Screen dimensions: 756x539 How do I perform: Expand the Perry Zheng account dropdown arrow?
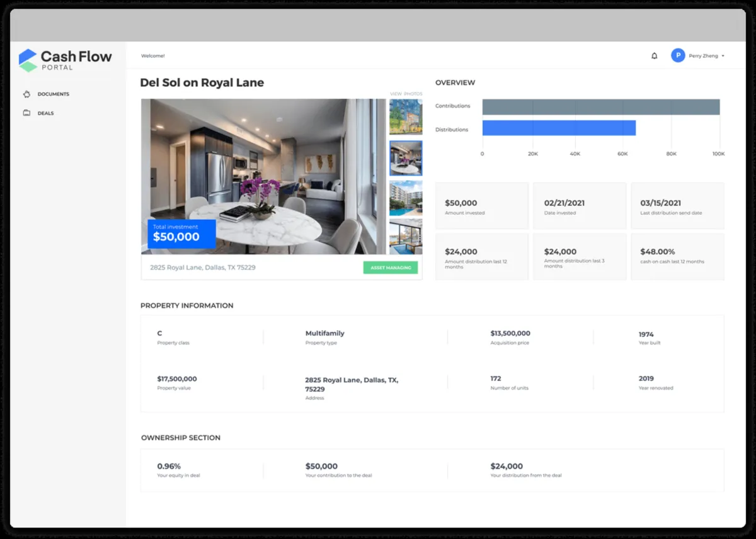(x=723, y=56)
